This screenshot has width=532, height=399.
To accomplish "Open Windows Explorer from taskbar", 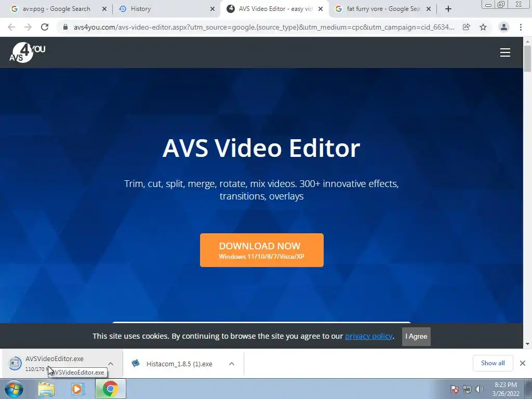I will click(x=46, y=389).
